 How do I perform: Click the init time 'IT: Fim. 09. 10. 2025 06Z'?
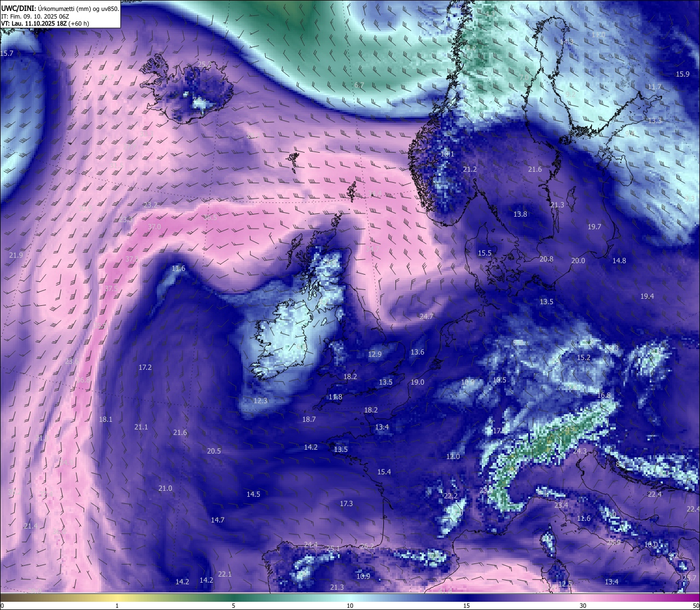[x=36, y=16]
